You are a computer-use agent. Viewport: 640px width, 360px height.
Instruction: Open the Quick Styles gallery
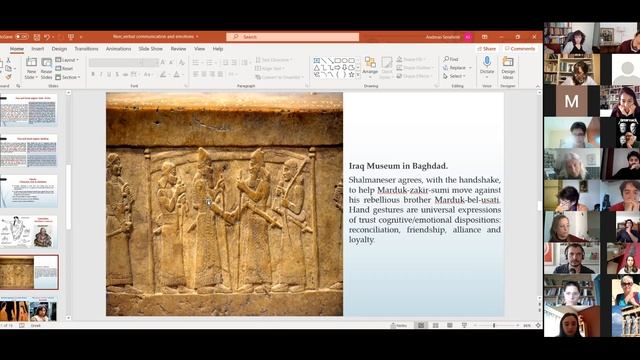tap(387, 68)
